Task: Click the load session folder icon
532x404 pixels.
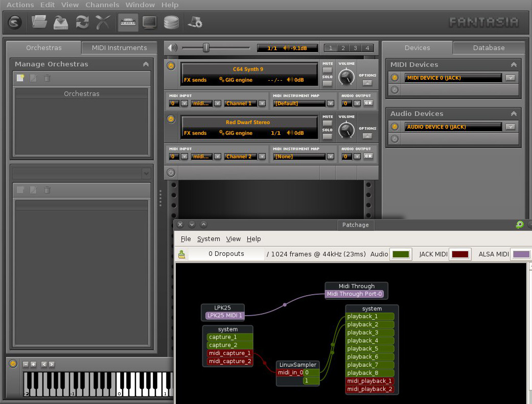Action: pyautogui.click(x=39, y=22)
